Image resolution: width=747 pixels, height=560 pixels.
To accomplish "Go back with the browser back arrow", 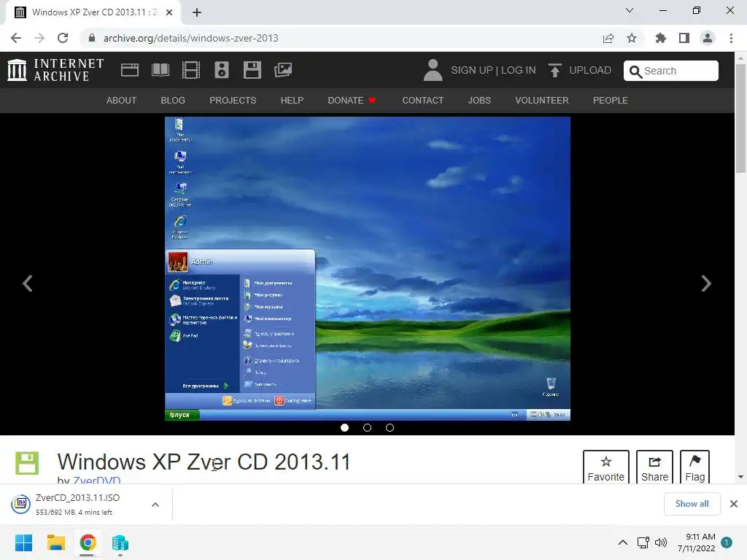I will point(16,38).
